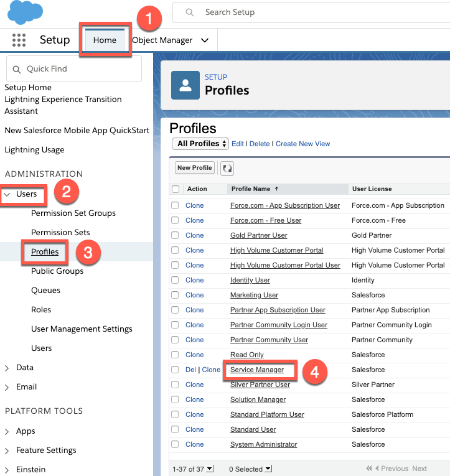Image resolution: width=450 pixels, height=476 pixels.
Task: Open Permission Set Groups in sidebar
Action: (73, 213)
